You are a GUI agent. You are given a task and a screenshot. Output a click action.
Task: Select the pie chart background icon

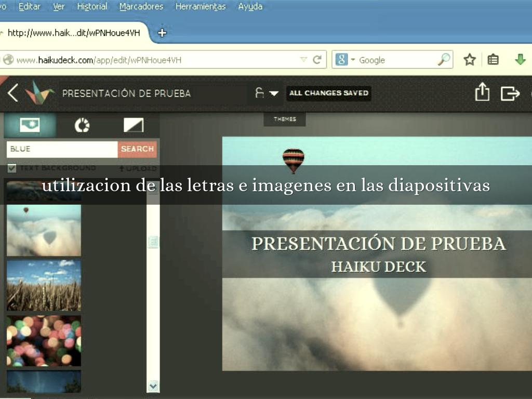click(82, 125)
